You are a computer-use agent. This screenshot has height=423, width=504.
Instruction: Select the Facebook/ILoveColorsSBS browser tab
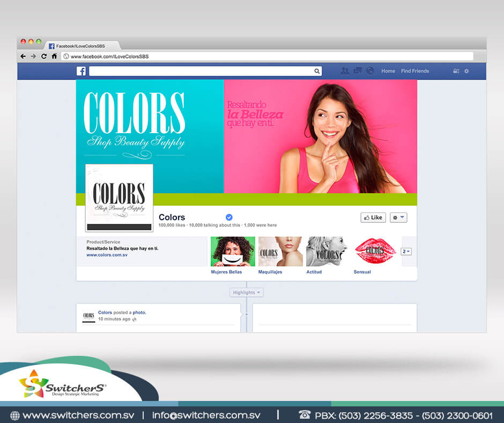[x=82, y=46]
